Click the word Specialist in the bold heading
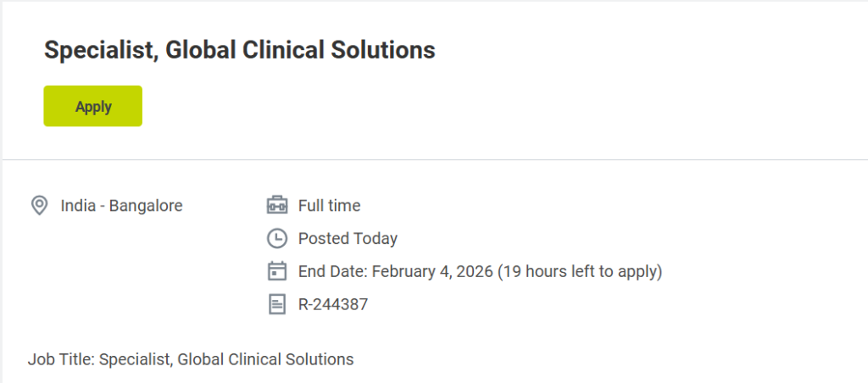Viewport: 868px width, 383px height. pos(101,50)
